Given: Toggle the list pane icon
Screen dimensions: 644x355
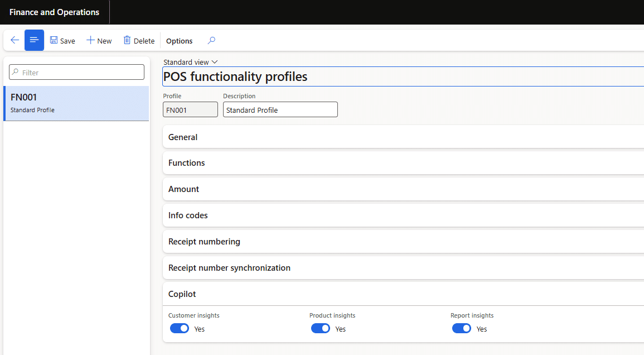Looking at the screenshot, I should coord(34,40).
